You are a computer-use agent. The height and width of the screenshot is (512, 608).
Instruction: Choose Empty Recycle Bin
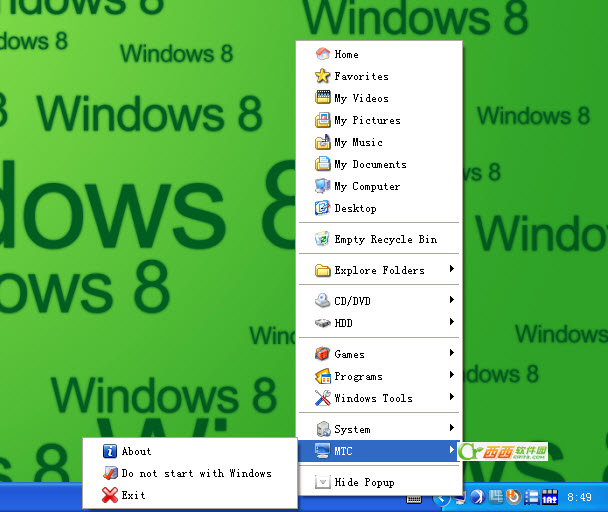379,239
